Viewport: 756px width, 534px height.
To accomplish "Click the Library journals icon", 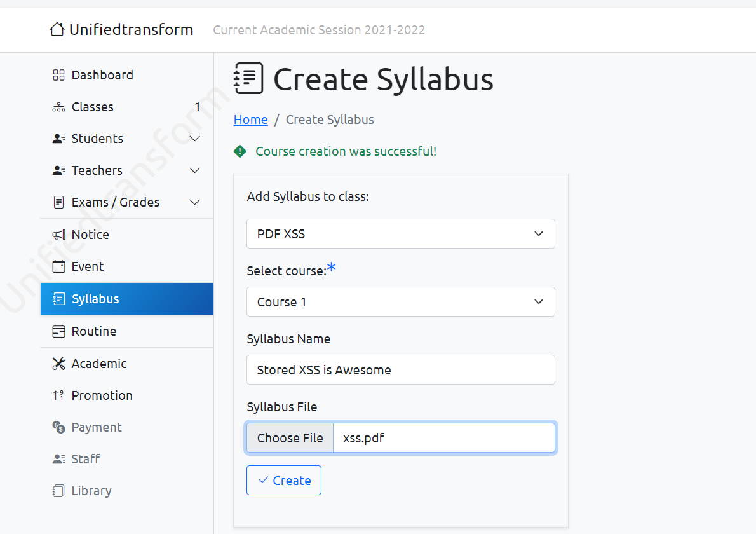I will pos(58,491).
